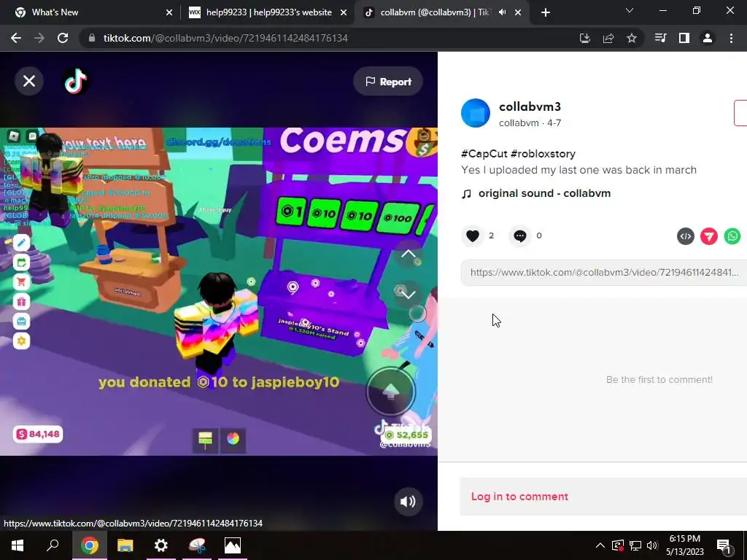Open Chrome media controls icon
747x560 pixels.
(x=661, y=38)
